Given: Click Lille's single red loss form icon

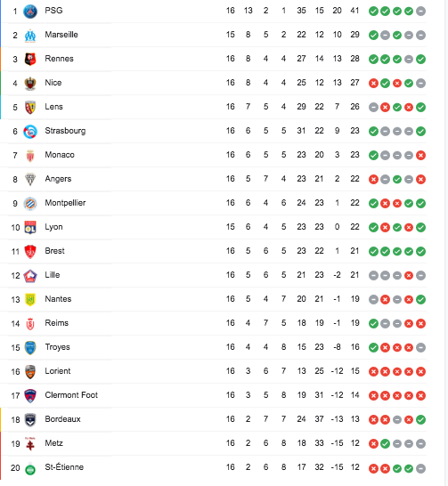Looking at the screenshot, I should tap(409, 275).
